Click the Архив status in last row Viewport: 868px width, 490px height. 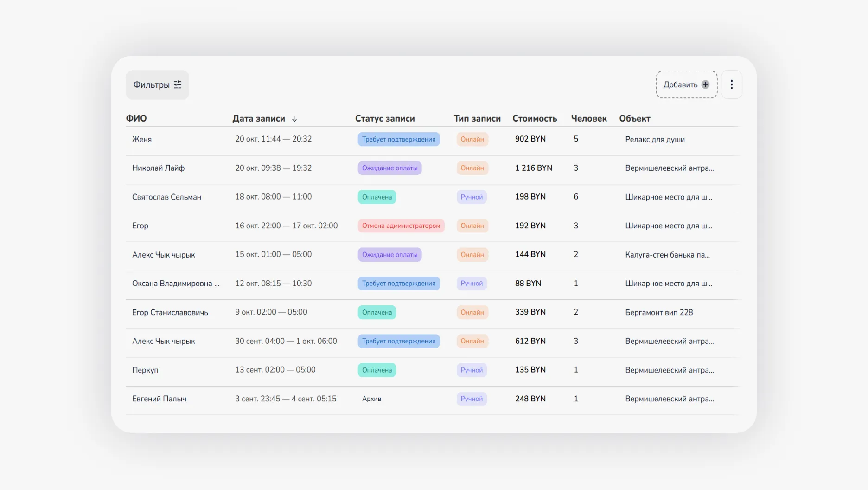coord(371,399)
